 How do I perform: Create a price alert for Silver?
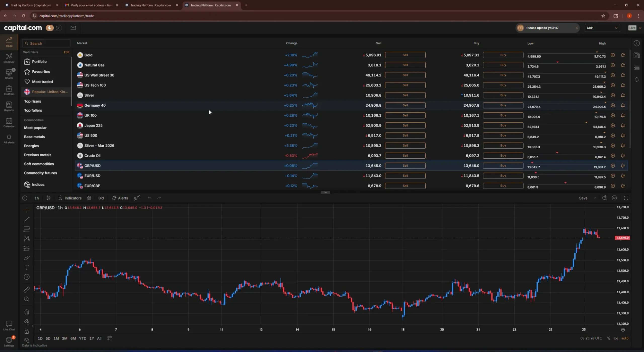[x=623, y=95]
